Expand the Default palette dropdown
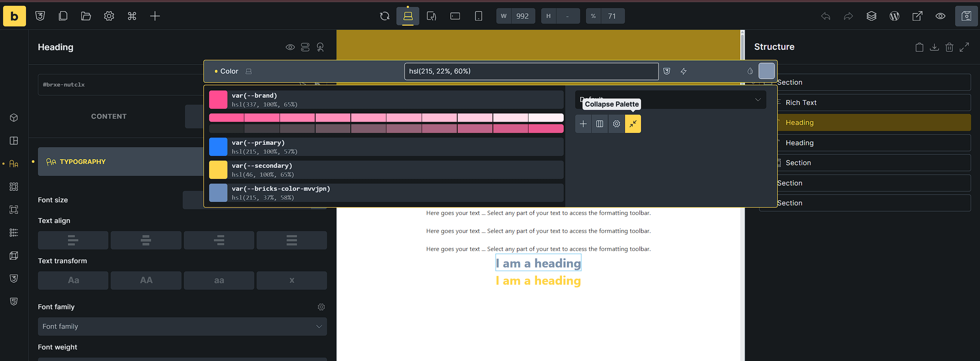This screenshot has height=361, width=980. 670,100
